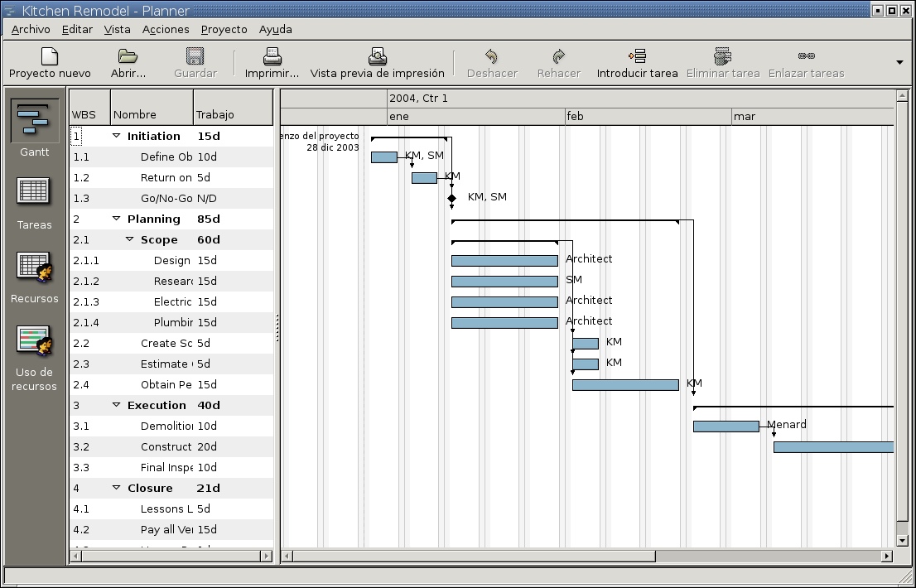This screenshot has height=588, width=916.
Task: Click Gantt chart vertical scroll down arrow
Action: point(902,541)
